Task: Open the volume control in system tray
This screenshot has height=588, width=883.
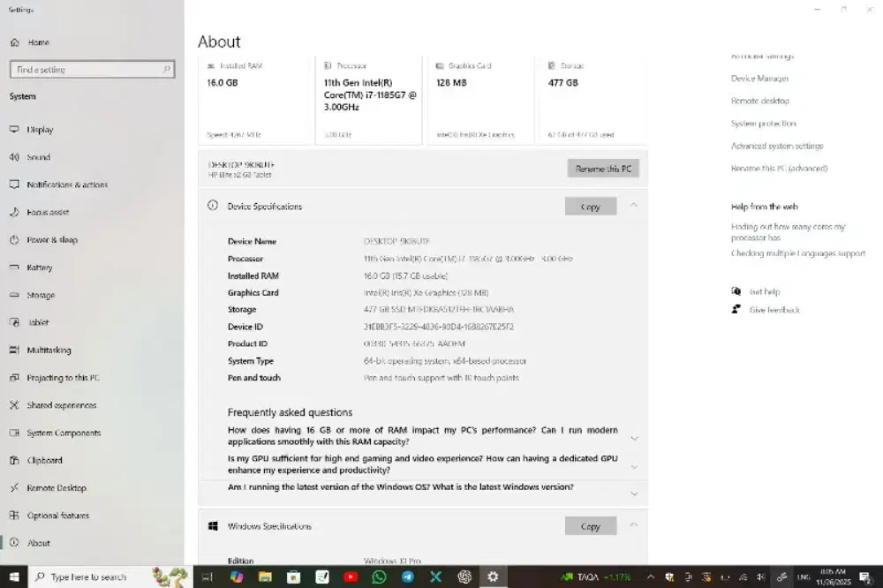Action: pos(761,577)
